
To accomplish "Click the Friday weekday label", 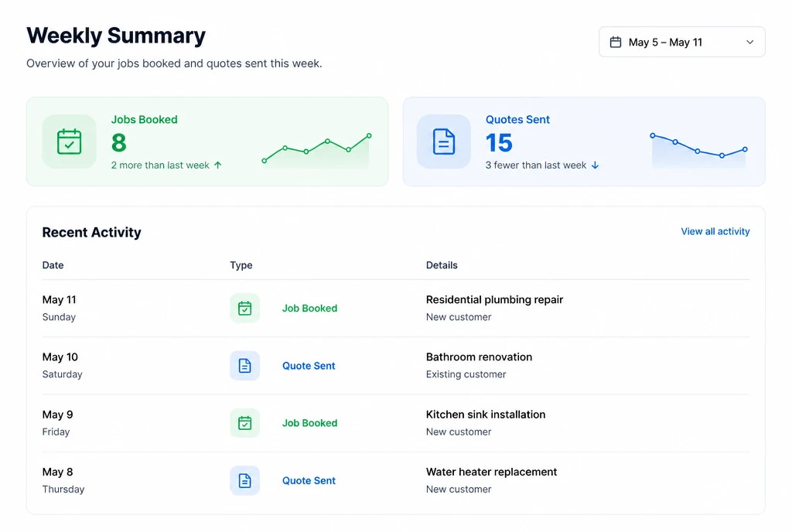I will 56,431.
